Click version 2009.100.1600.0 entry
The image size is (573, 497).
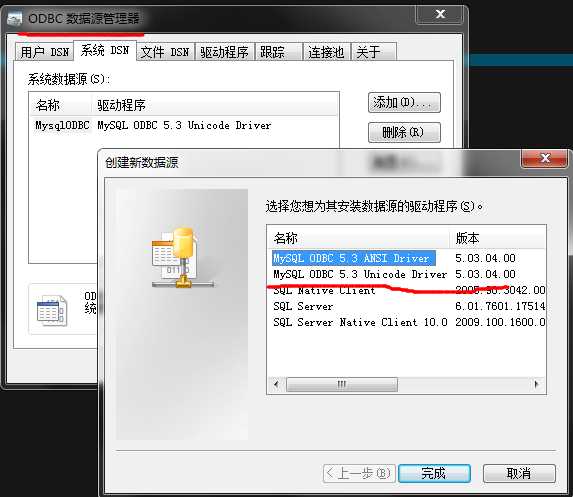(500, 322)
